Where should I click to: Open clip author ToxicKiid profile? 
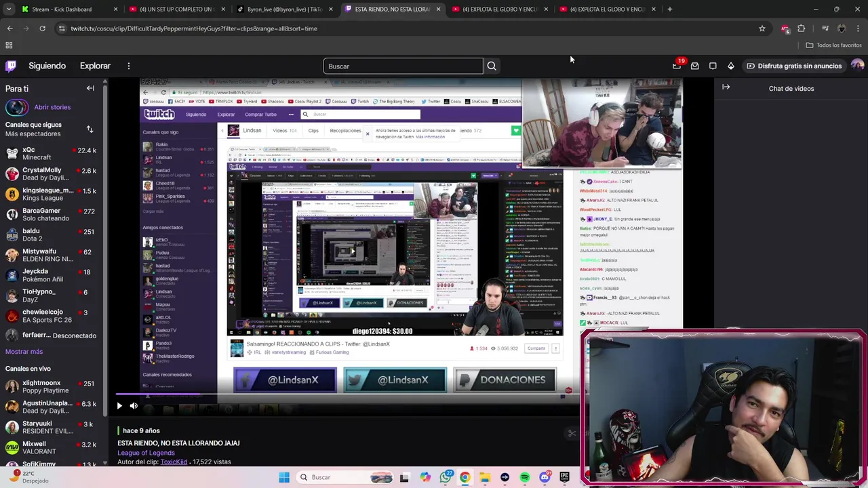click(174, 462)
